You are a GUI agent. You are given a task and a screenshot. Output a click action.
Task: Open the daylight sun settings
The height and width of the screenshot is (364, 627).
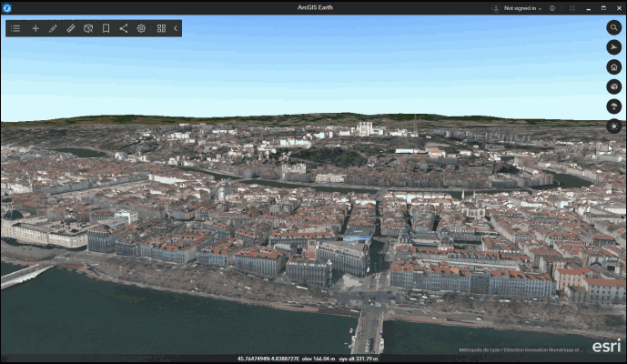tap(613, 126)
